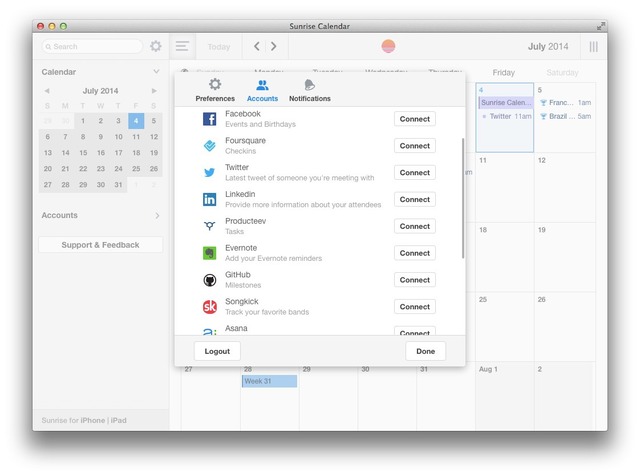Connect the GitHub account
The width and height of the screenshot is (640, 476).
(x=415, y=280)
